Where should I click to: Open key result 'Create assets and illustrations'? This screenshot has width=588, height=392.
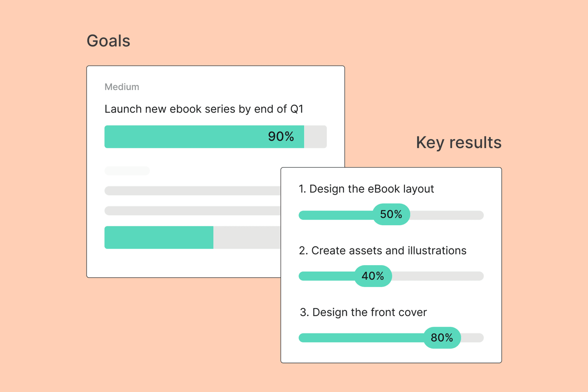(x=382, y=251)
